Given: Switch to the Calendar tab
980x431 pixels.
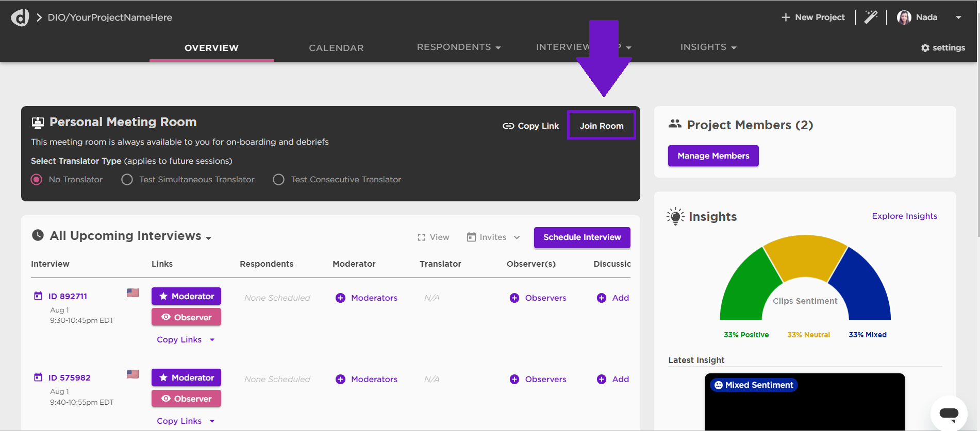Looking at the screenshot, I should click(x=336, y=48).
